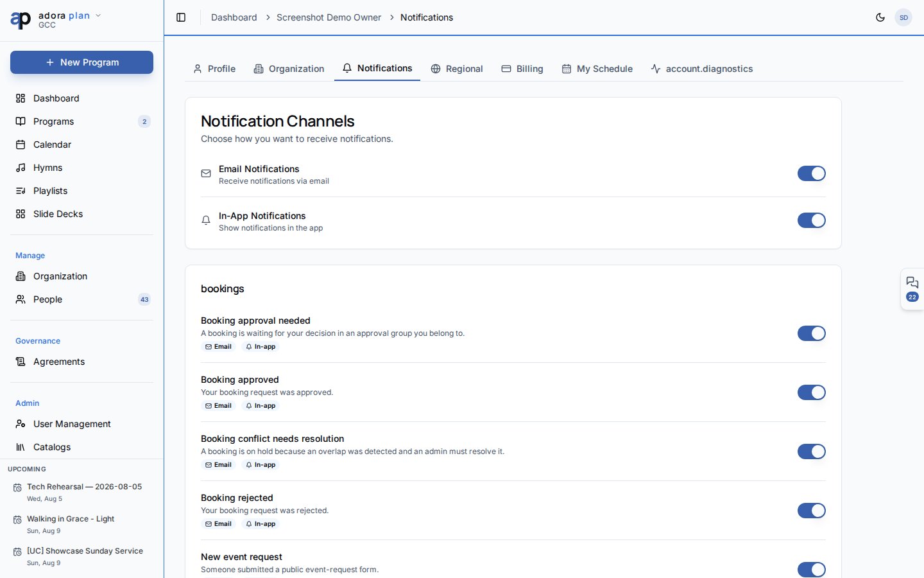Click the Hymns music note icon
The width and height of the screenshot is (924, 578).
pos(21,168)
